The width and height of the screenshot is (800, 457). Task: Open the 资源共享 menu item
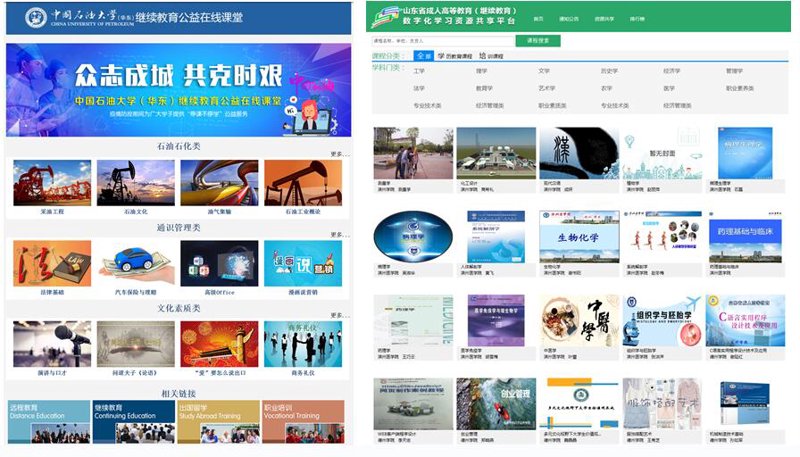604,19
